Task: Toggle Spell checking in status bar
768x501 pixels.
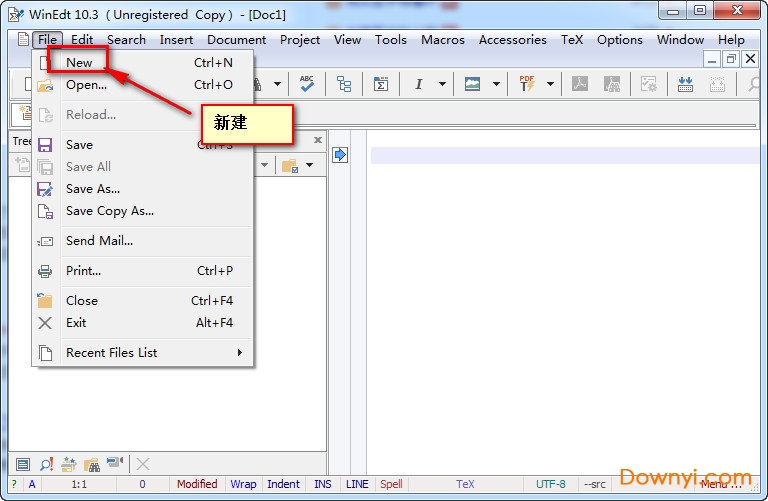Action: (x=391, y=484)
